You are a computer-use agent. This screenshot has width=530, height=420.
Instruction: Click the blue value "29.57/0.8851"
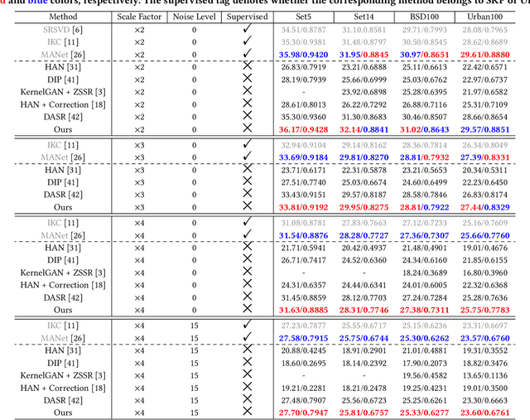click(x=484, y=129)
